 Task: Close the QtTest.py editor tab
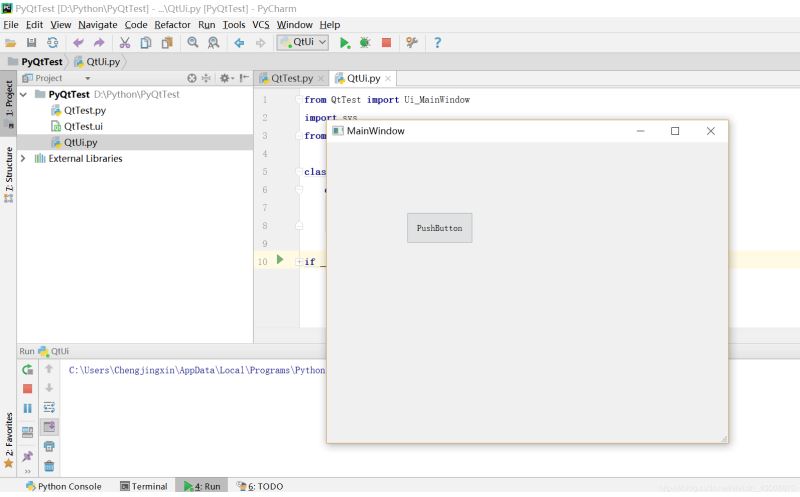[x=321, y=79]
